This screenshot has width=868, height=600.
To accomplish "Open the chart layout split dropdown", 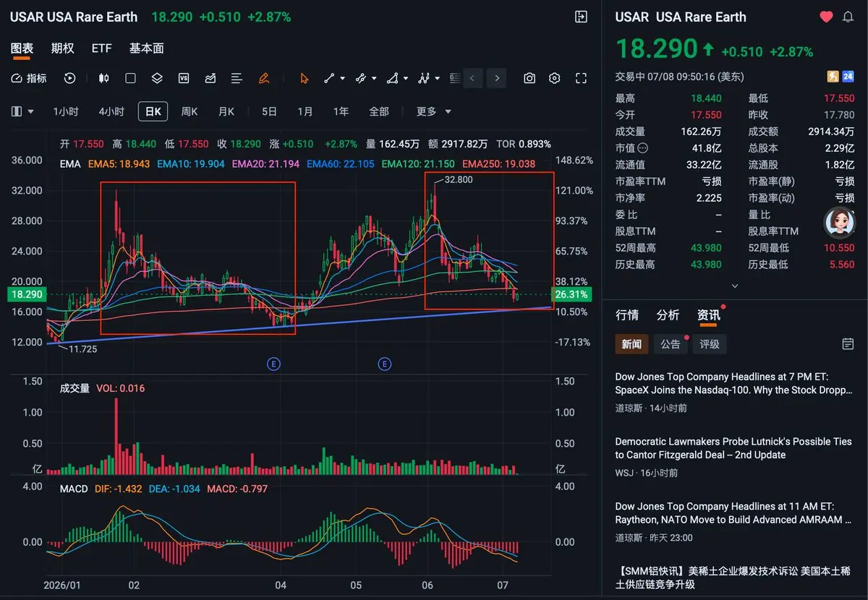I will tap(23, 111).
